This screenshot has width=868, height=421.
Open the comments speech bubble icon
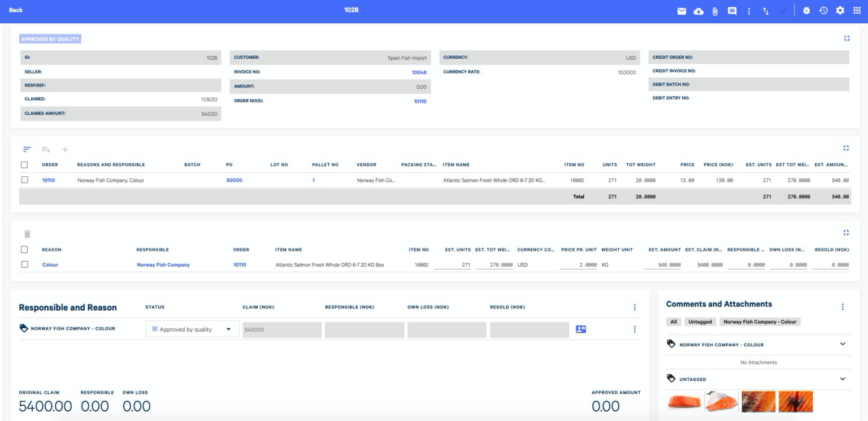pos(732,11)
